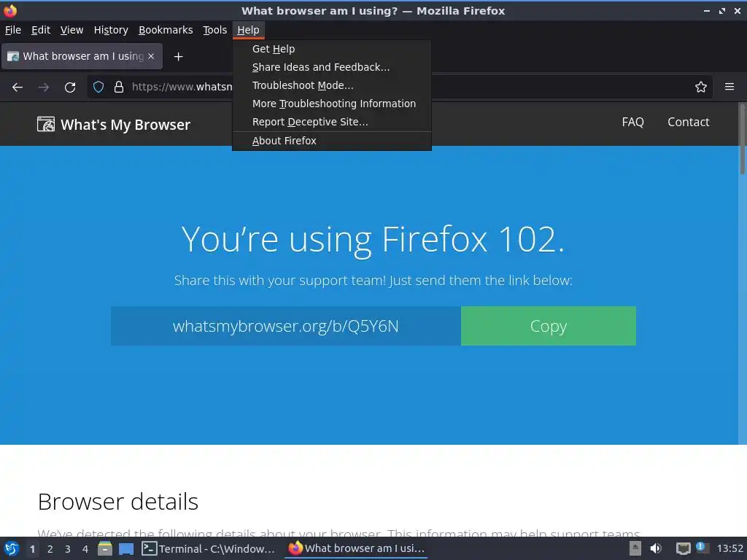
Task: Open a new tab with plus
Action: (178, 57)
